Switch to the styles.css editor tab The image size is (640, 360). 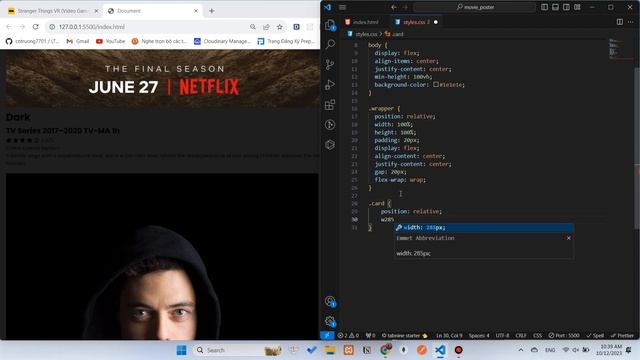tap(413, 22)
